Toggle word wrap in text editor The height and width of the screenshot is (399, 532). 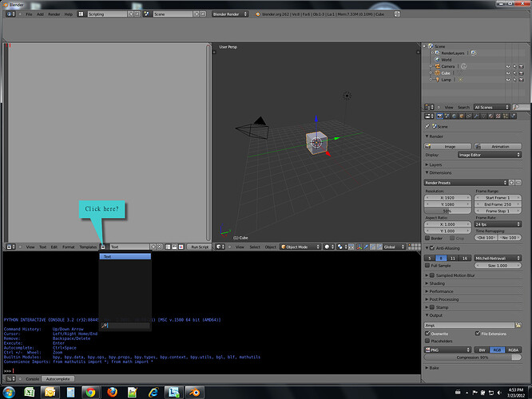click(174, 247)
